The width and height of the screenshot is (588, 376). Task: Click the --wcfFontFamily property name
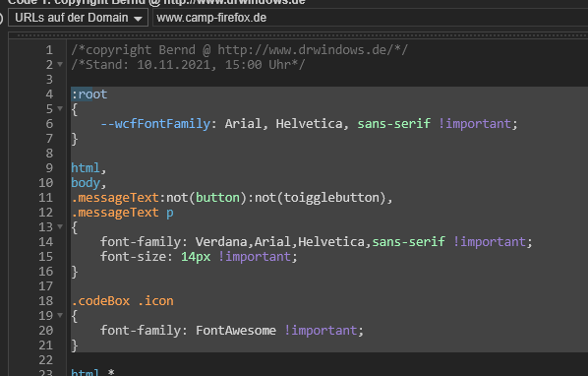click(155, 124)
